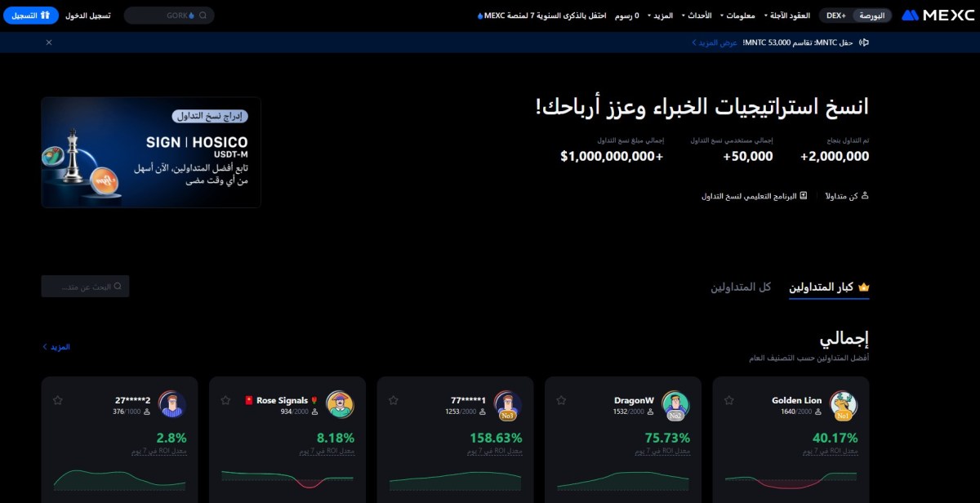Switch to the كل المتداولين tab
This screenshot has width=980, height=503.
tap(741, 287)
